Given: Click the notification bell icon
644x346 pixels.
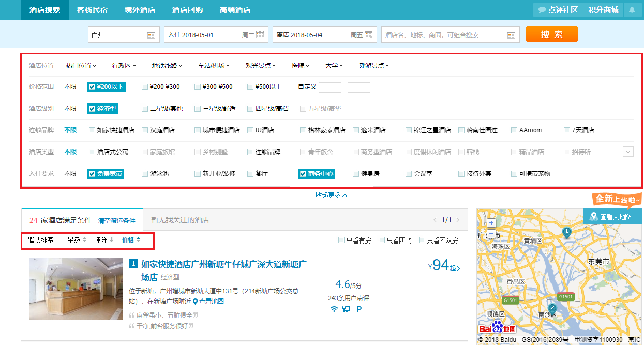Looking at the screenshot, I should point(632,10).
